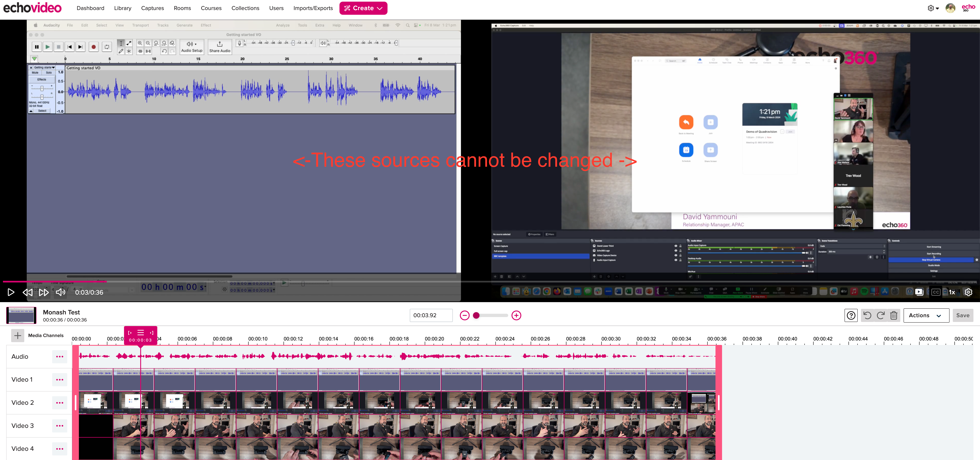The width and height of the screenshot is (980, 460).
Task: Go to the Library tab
Action: [x=123, y=8]
